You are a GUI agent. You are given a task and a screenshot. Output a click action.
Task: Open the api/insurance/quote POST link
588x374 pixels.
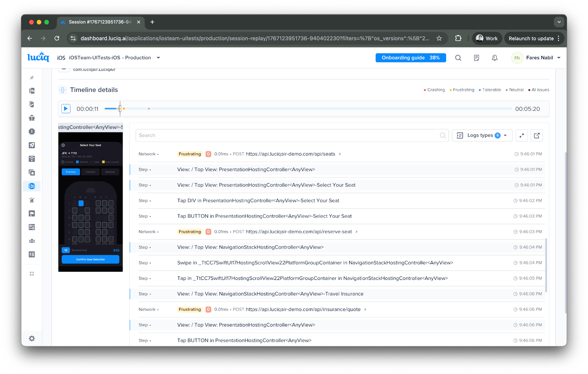303,309
